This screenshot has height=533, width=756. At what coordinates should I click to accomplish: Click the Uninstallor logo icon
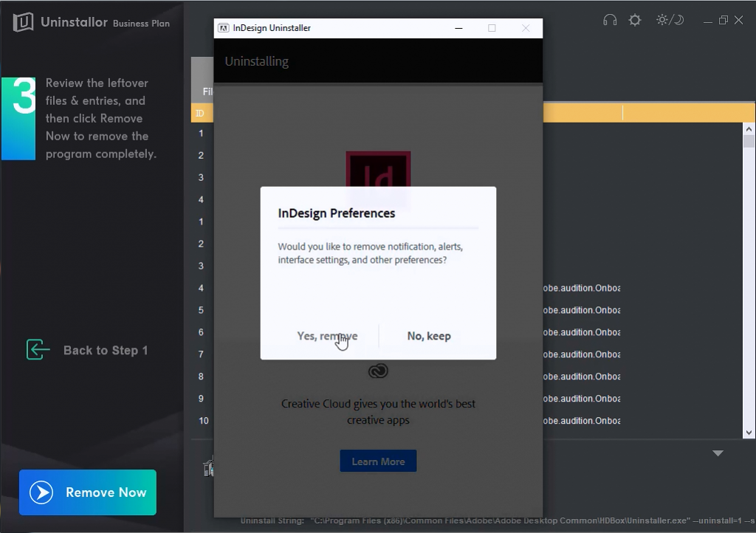coord(23,21)
